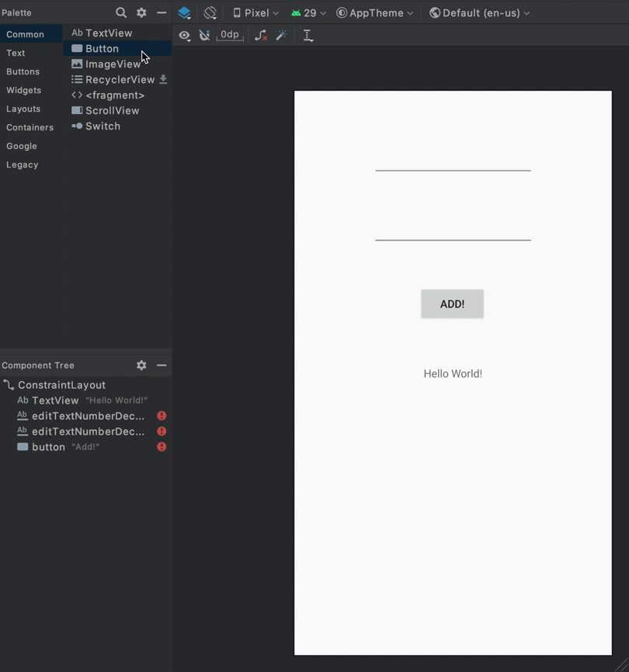Viewport: 629px width, 672px height.
Task: Select button "Add!" in Component Tree
Action: (85, 447)
